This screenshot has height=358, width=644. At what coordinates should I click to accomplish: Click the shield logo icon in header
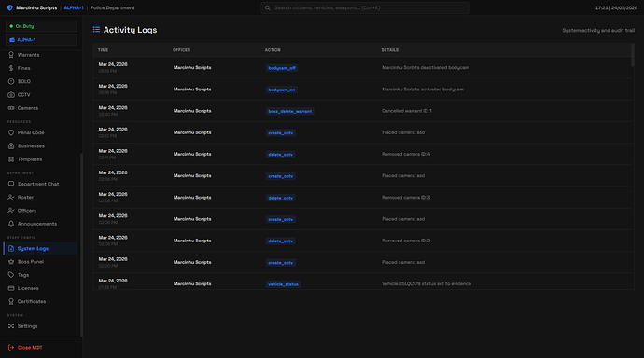(x=10, y=7)
